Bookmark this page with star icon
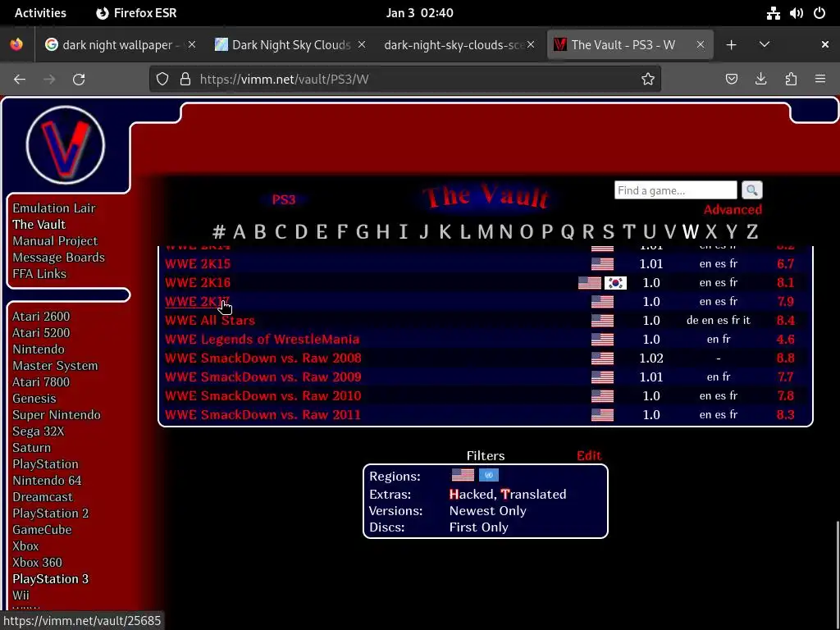 coord(648,80)
